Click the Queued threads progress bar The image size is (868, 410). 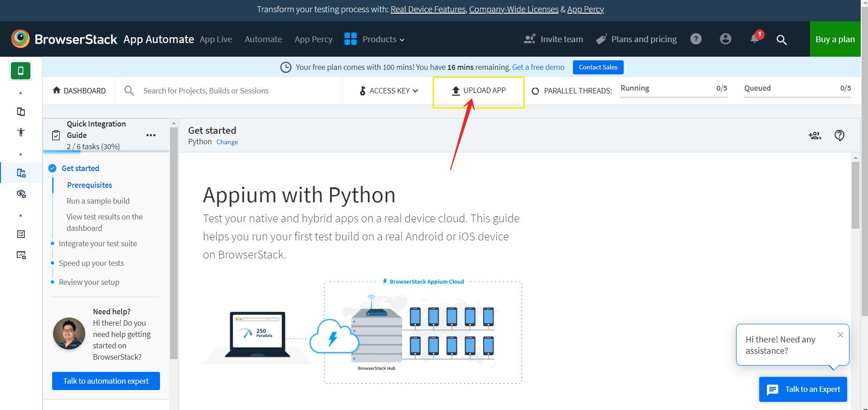point(797,97)
